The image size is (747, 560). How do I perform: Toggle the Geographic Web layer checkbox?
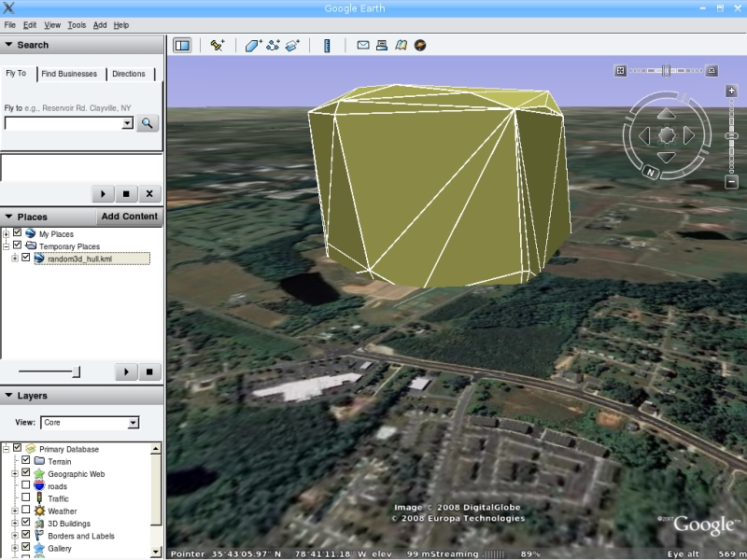(x=26, y=473)
